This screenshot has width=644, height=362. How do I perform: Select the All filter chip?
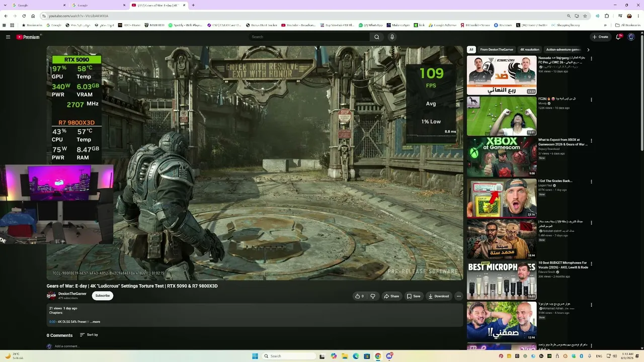[x=471, y=50]
